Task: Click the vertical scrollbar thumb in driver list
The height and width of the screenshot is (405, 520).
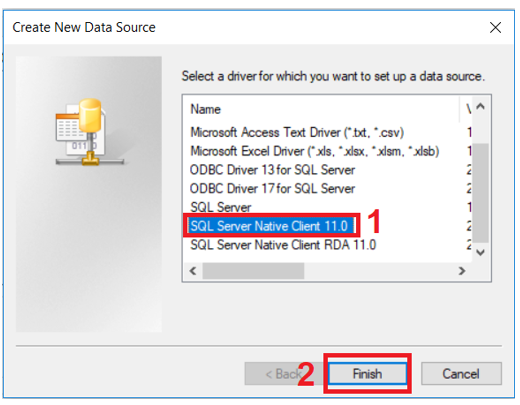Action: pyautogui.click(x=480, y=193)
